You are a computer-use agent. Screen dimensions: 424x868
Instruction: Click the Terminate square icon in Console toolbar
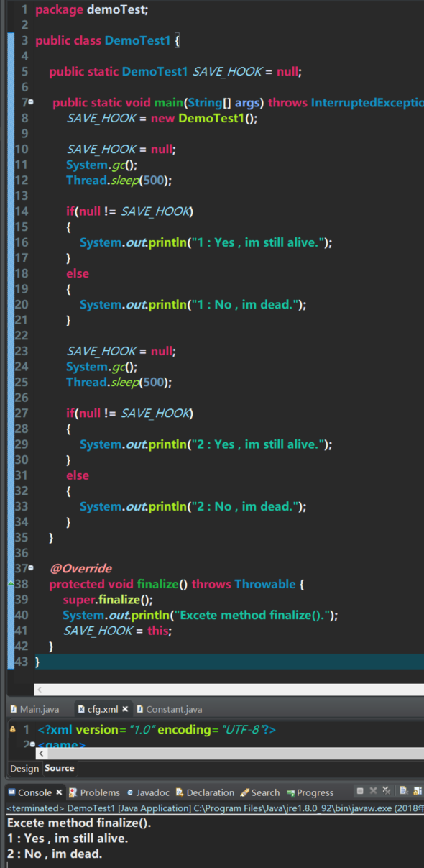(x=360, y=791)
